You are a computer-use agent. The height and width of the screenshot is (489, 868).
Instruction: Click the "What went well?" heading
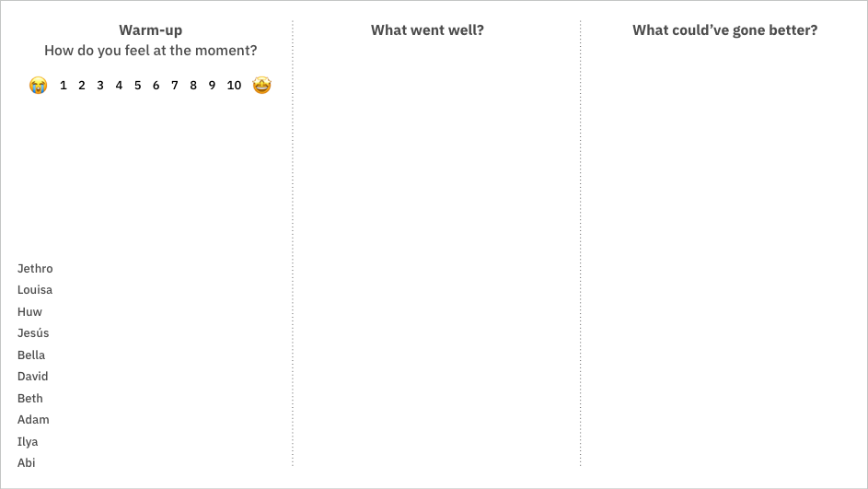pyautogui.click(x=427, y=30)
